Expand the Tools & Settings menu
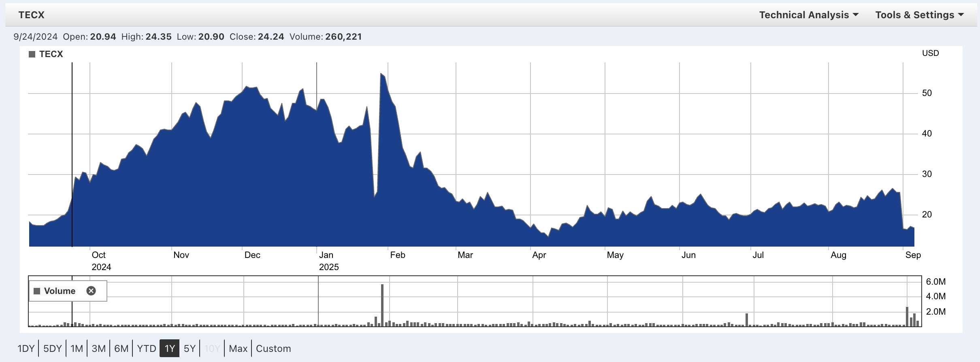This screenshot has width=980, height=362. [919, 15]
